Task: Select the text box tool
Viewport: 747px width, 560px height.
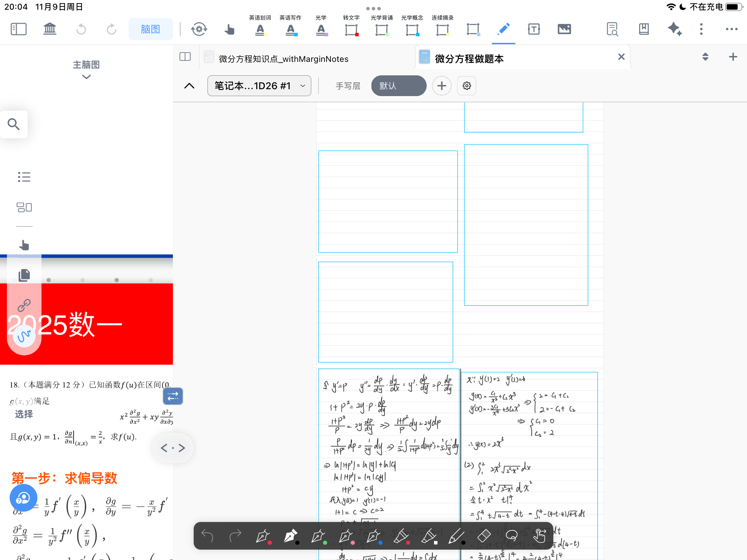Action: [534, 29]
